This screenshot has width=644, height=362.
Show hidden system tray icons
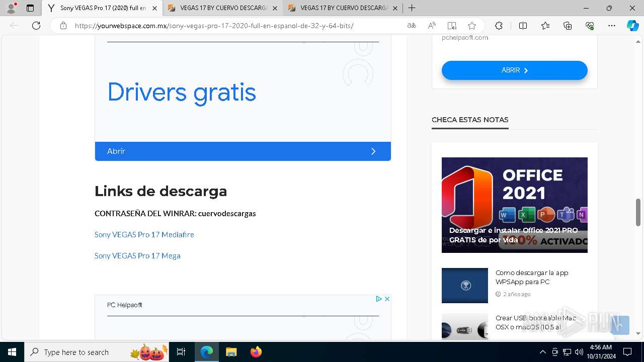click(x=542, y=352)
